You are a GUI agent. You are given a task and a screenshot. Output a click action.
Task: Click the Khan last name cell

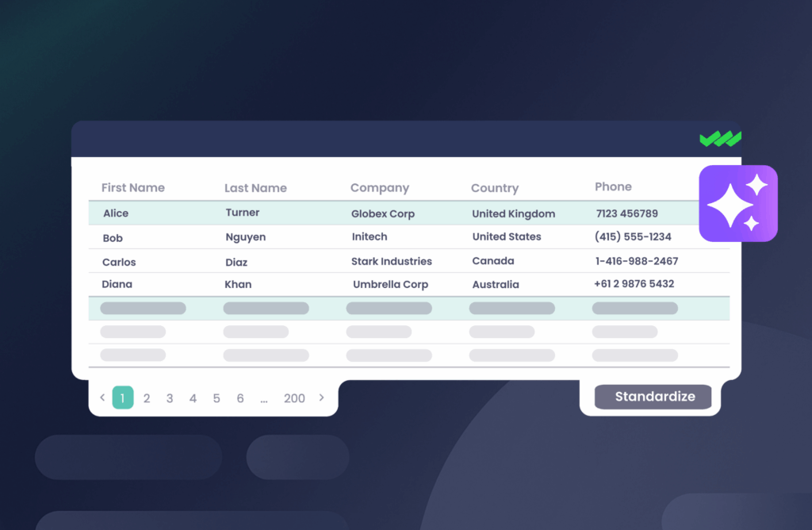[238, 284]
